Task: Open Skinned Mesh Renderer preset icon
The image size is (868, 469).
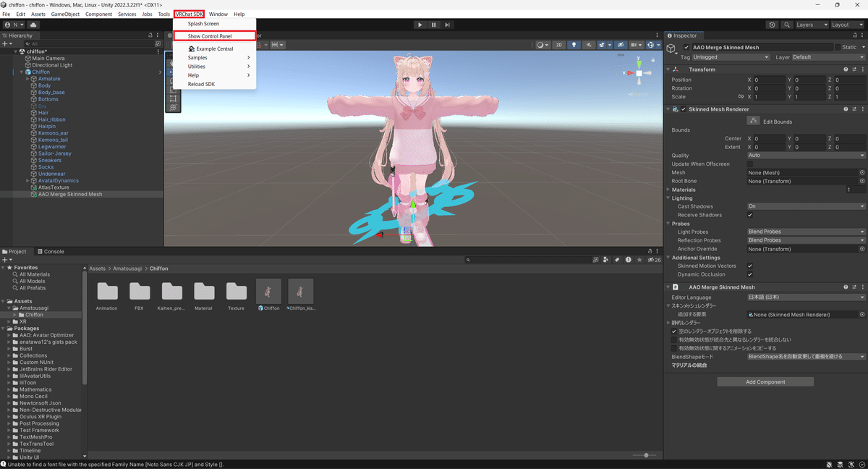Action: 854,109
